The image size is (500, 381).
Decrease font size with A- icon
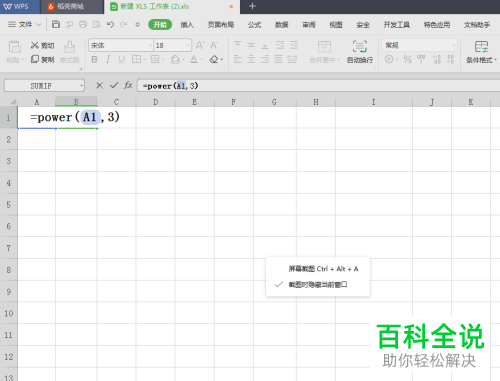tap(214, 45)
